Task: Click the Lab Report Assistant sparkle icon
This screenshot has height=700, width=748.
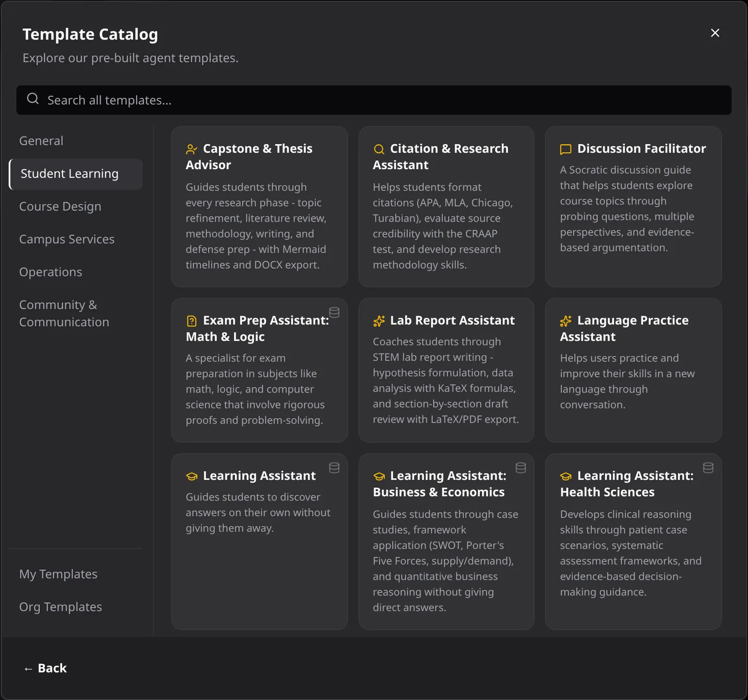Action: [379, 321]
